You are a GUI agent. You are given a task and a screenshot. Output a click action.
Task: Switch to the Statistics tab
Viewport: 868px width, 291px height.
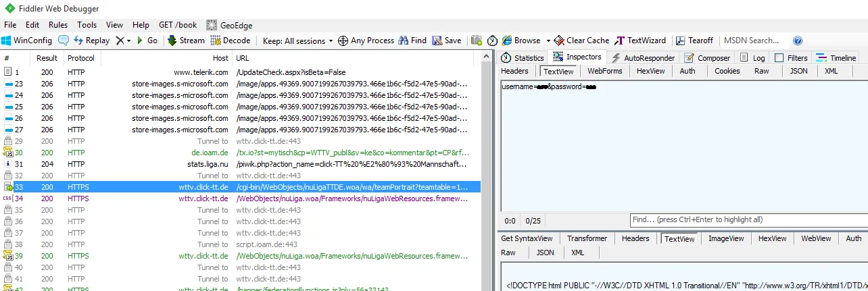coord(523,57)
